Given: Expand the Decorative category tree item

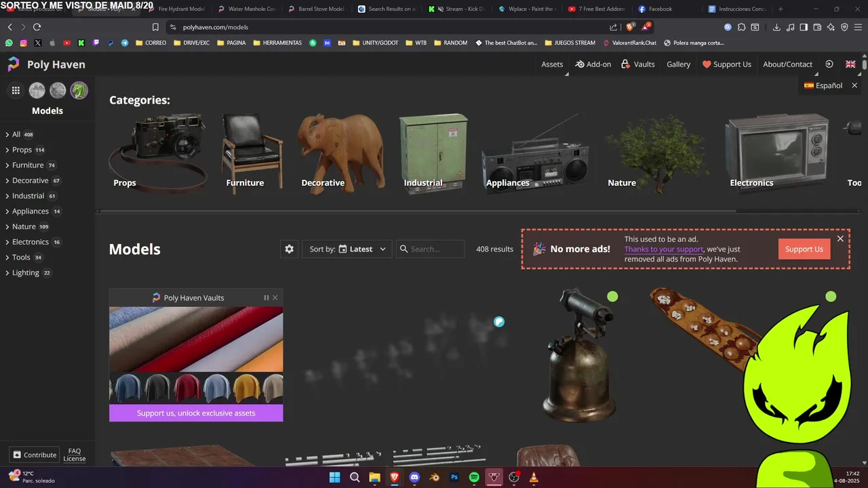Looking at the screenshot, I should click(x=7, y=181).
